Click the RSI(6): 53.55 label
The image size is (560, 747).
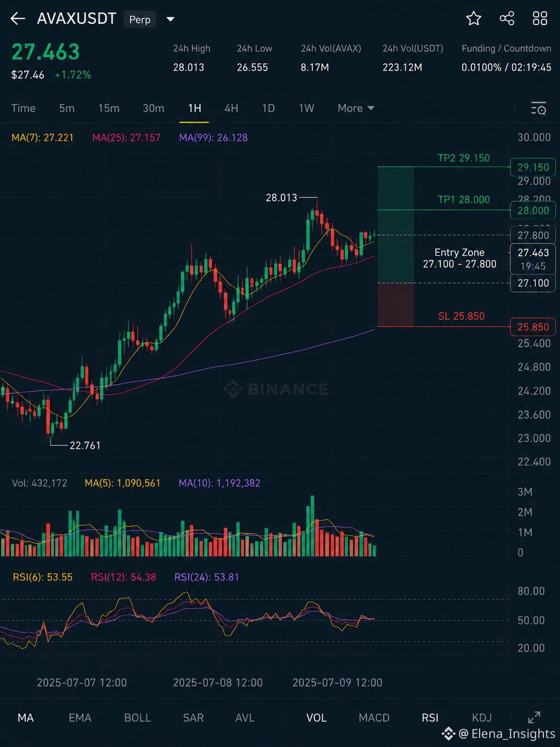[x=43, y=577]
